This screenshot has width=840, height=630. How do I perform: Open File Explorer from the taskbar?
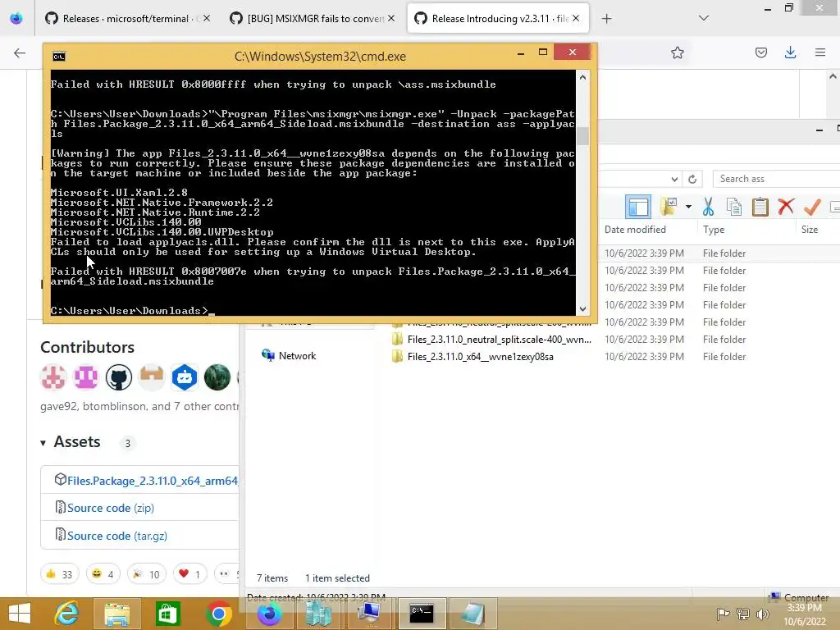[x=116, y=614]
